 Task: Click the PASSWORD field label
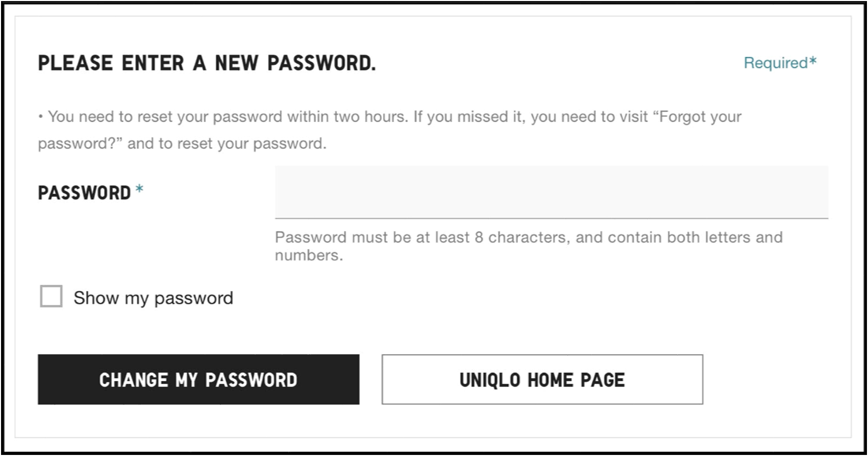(x=84, y=193)
